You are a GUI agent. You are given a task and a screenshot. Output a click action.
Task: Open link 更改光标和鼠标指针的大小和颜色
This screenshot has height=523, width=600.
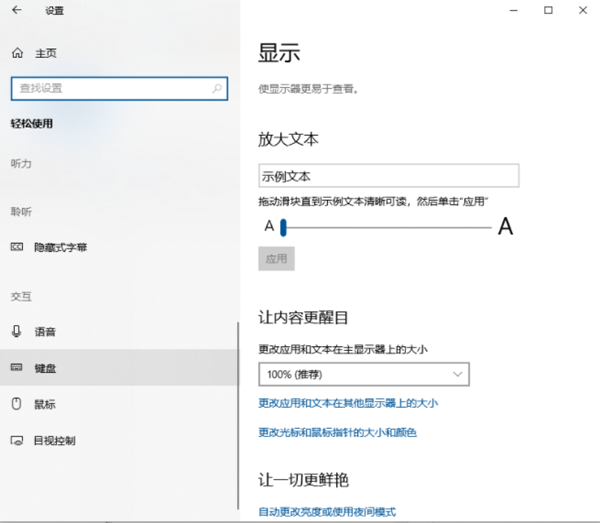point(337,433)
